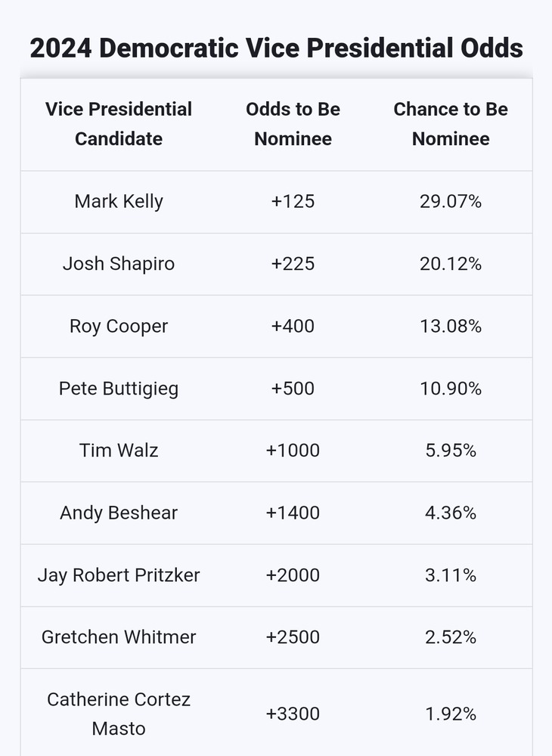Image resolution: width=552 pixels, height=756 pixels.
Task: Click Catherine Cortez Masto's name cell
Action: pyautogui.click(x=119, y=714)
